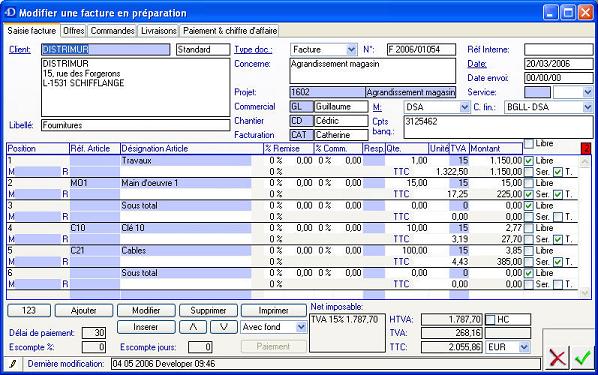Toggle the Libre checkbox above the table header
The image size is (598, 375).
[x=529, y=144]
